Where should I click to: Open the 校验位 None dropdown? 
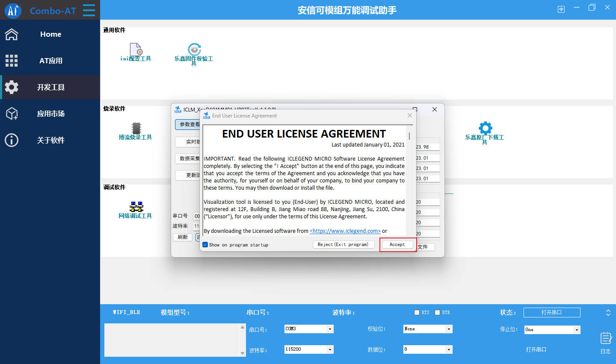coord(428,329)
